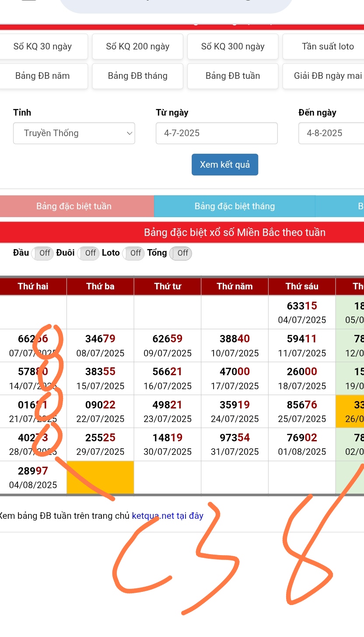Viewport: 364px width, 637px height.
Task: Go to Bảng ĐB tuần
Action: click(x=233, y=76)
